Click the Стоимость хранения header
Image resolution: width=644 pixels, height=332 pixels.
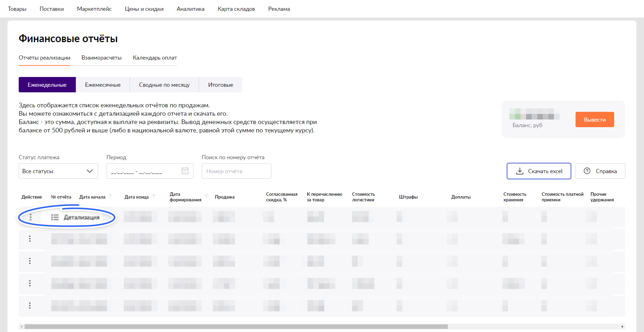[515, 197]
